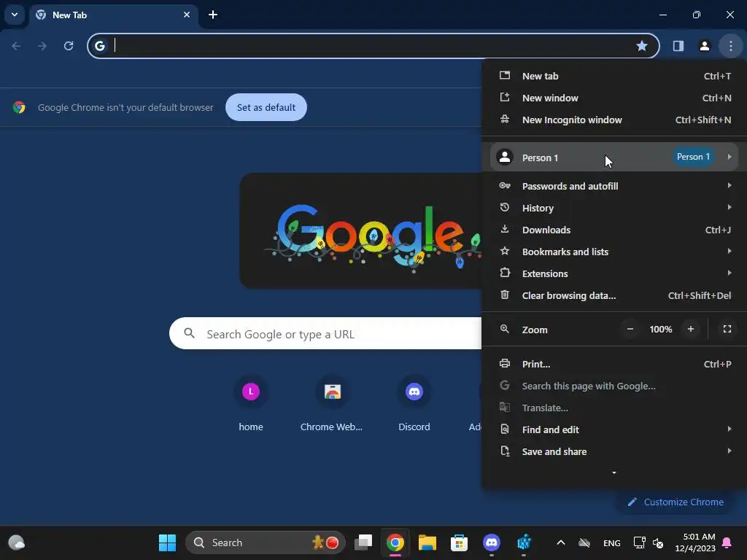Open the home shortcut tile
This screenshot has height=560, width=747.
(x=251, y=403)
